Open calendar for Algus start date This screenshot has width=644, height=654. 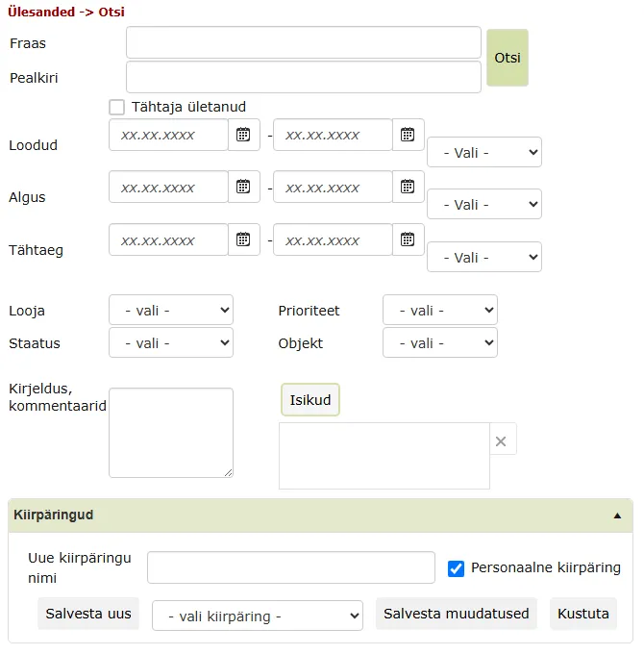point(243,187)
